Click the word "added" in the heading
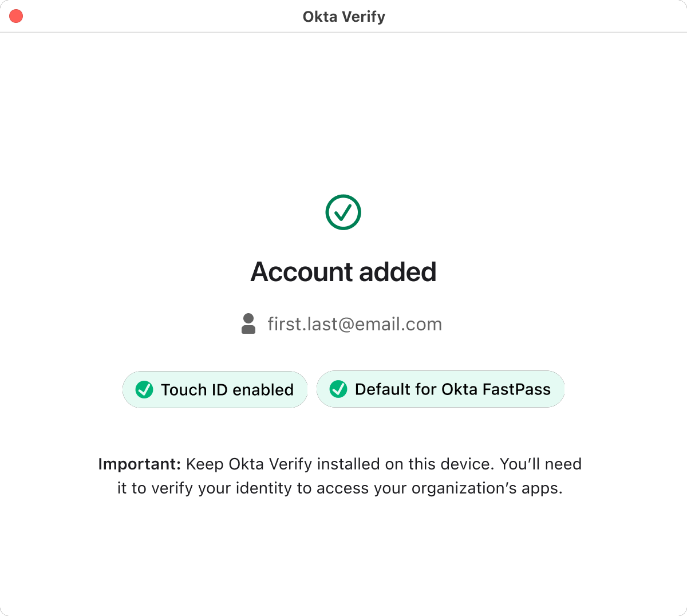This screenshot has height=616, width=687. (x=398, y=272)
